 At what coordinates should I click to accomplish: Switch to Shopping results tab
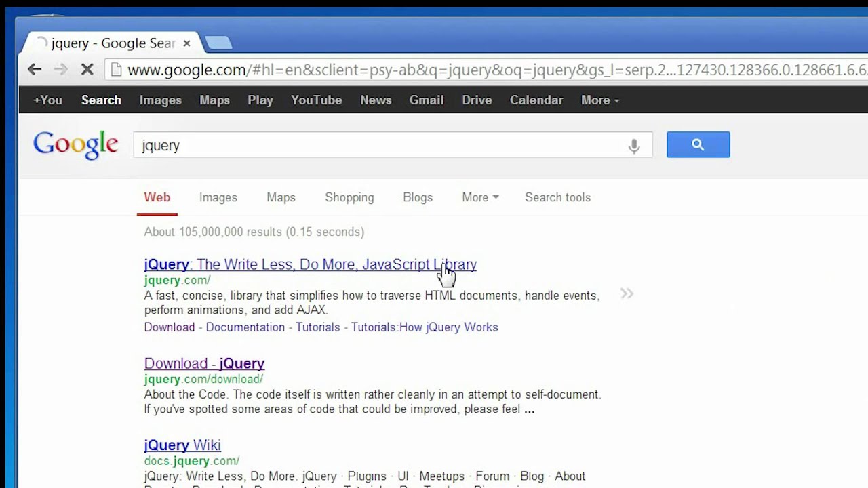pos(349,197)
